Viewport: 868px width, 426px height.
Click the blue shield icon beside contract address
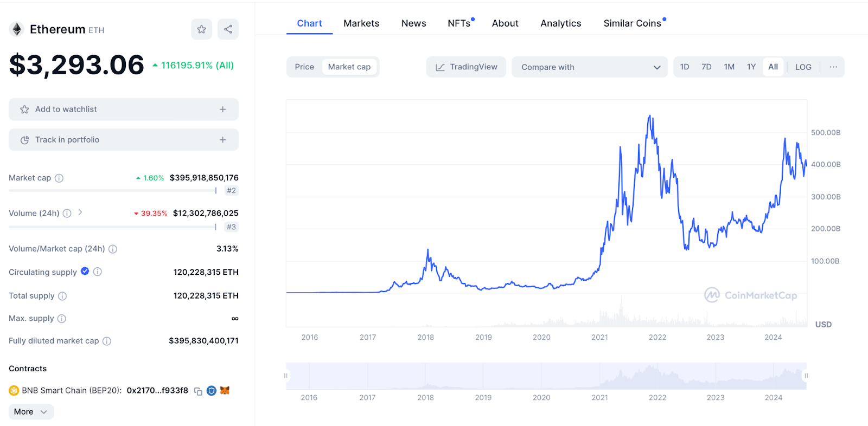click(x=212, y=391)
